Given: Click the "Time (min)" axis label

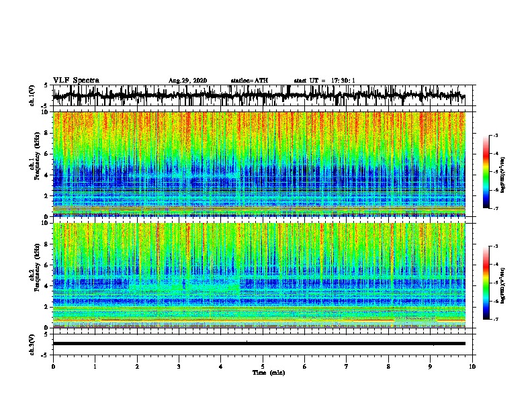Looking at the screenshot, I should click(x=269, y=373).
